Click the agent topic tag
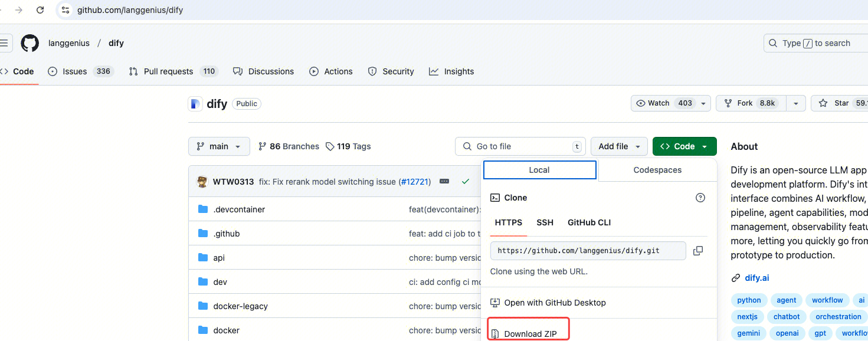This screenshot has width=868, height=341. tap(787, 300)
